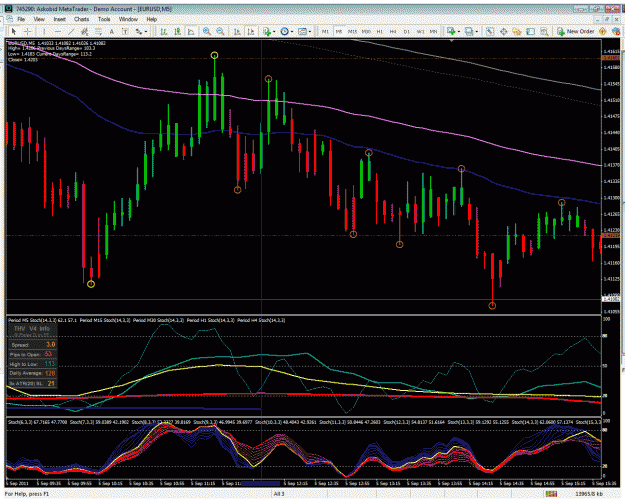This screenshot has height=502, width=625.
Task: Click the chart shift triangle marker
Action: [x=451, y=40]
